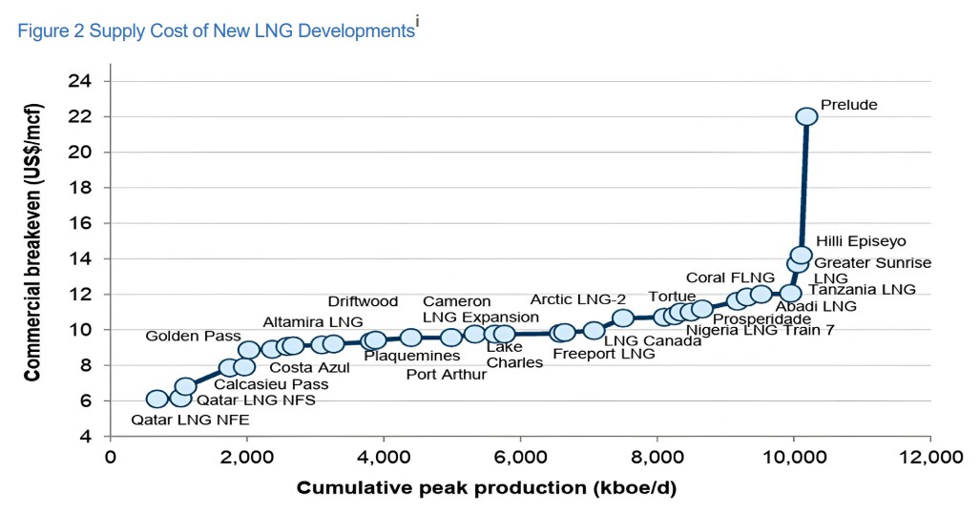Select the Arctic LNG-2 label
This screenshot has height=513, width=980.
(x=578, y=299)
